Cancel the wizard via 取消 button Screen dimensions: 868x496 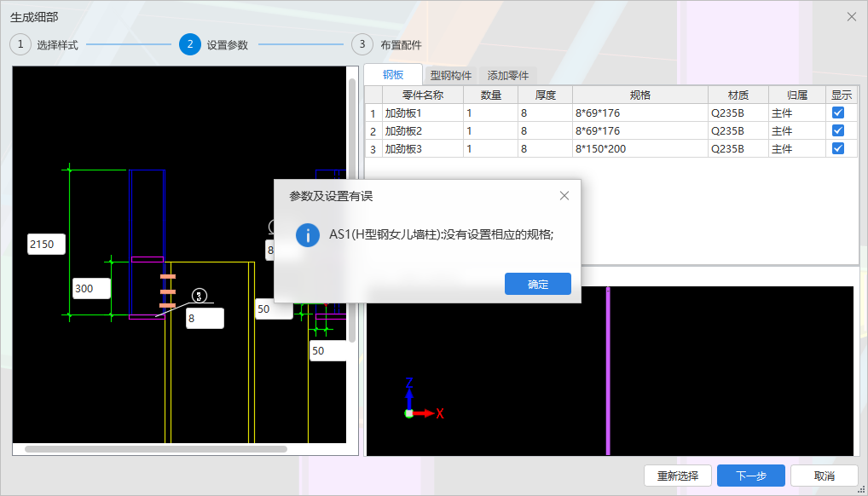pyautogui.click(x=823, y=476)
